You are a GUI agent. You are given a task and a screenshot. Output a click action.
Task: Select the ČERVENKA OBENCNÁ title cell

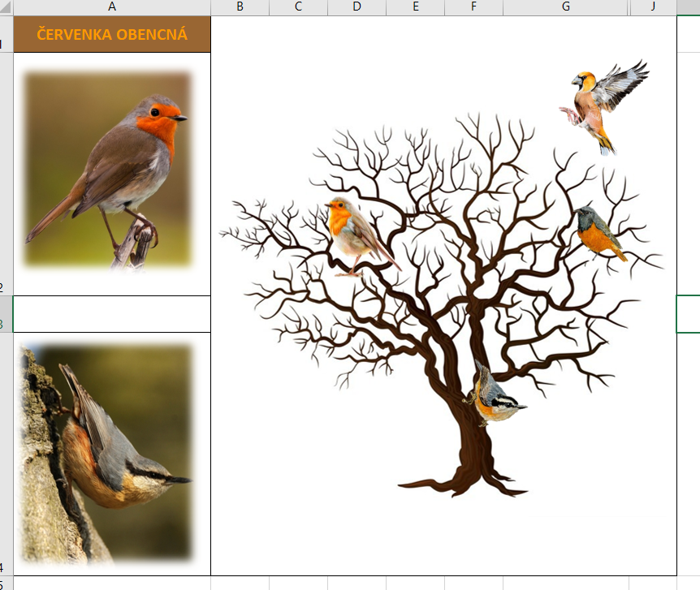point(111,35)
